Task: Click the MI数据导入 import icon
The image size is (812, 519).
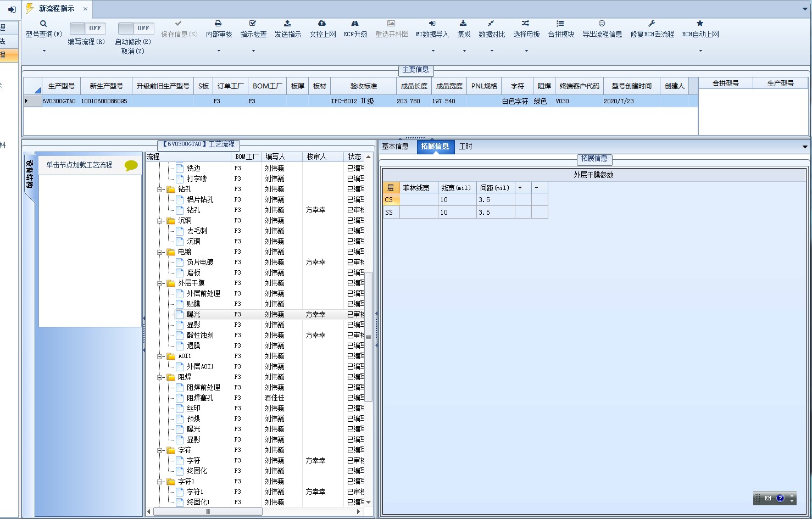Action: 432,24
